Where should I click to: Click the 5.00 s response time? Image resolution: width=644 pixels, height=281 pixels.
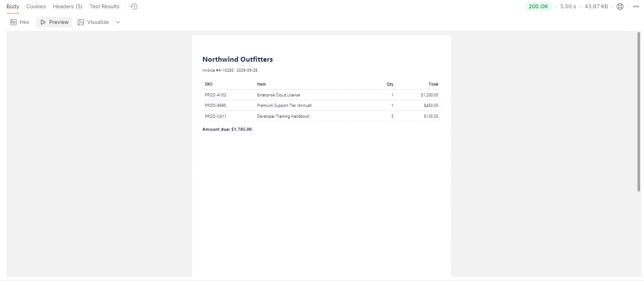568,7
